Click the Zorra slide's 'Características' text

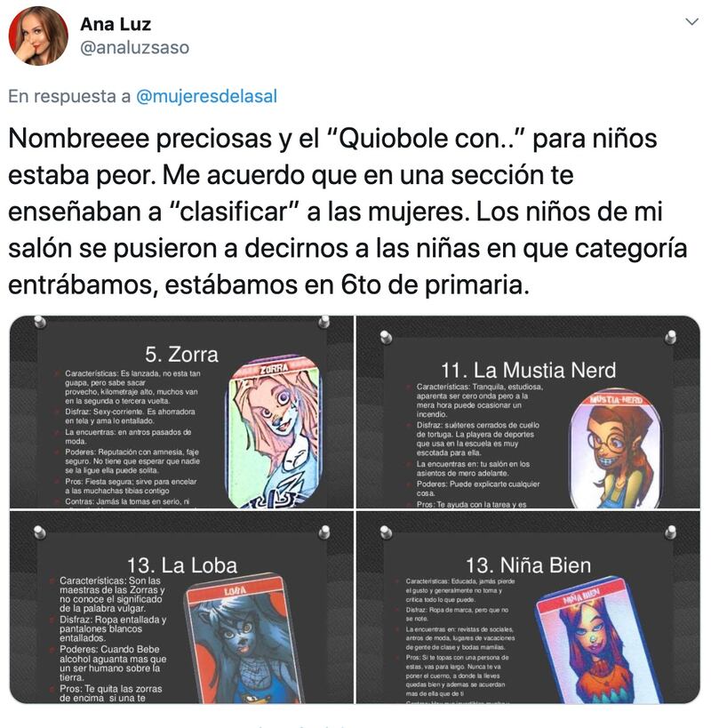coord(132,387)
